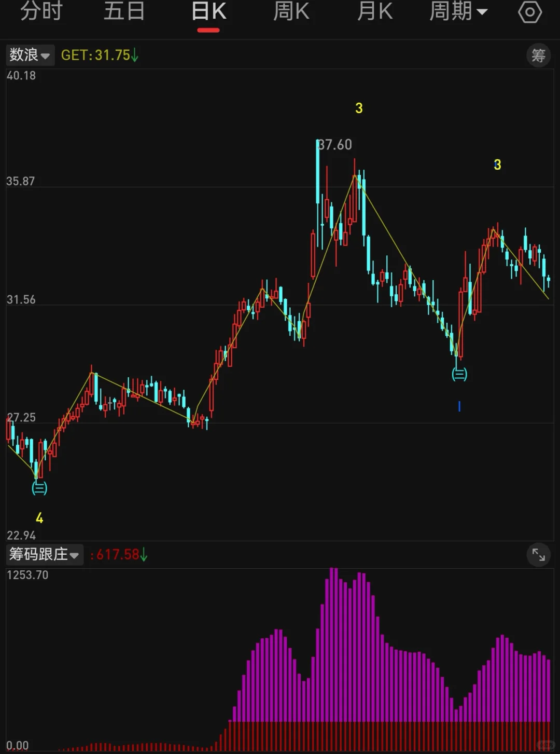Click the blue vertical tick marker
Image resolution: width=560 pixels, height=754 pixels.
(459, 406)
